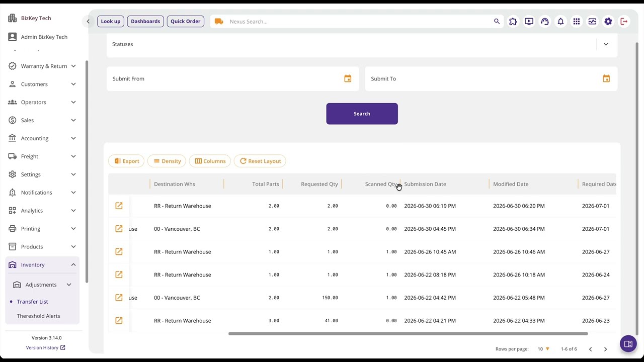Open the transfer row submitted 2026-06-22 04:42 PM
The image size is (644, 362).
coord(119,298)
